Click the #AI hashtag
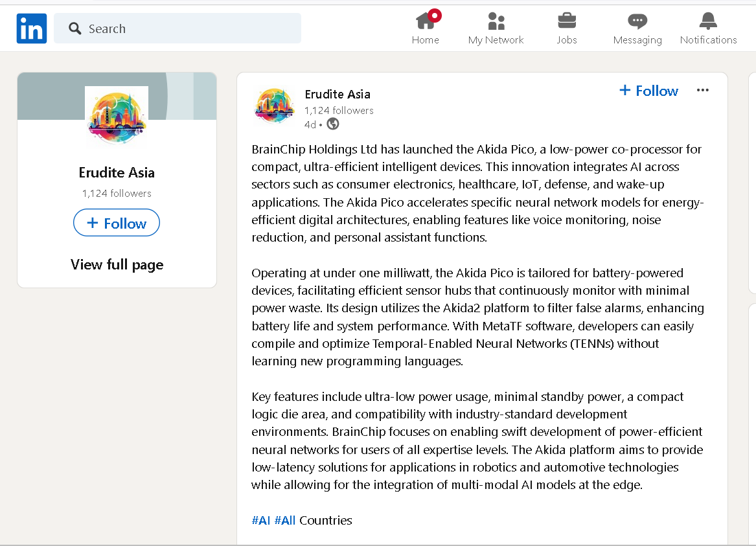Image resolution: width=756 pixels, height=546 pixels. coord(261,521)
